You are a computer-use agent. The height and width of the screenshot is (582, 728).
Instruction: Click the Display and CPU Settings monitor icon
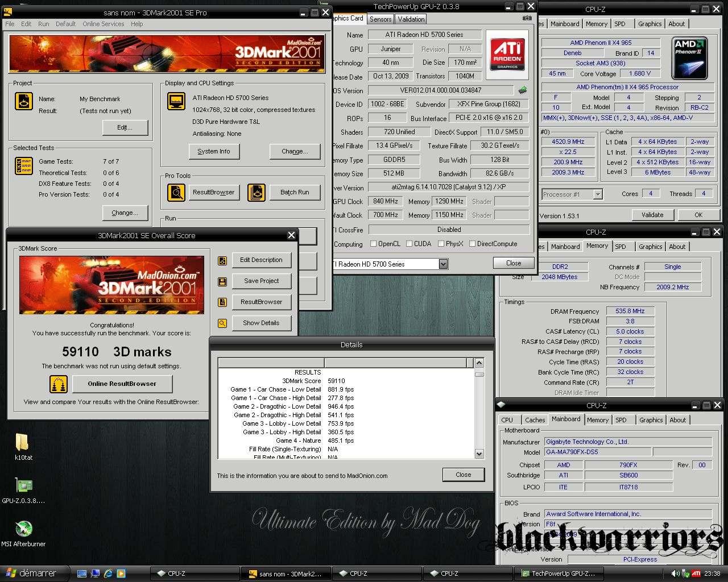click(176, 102)
